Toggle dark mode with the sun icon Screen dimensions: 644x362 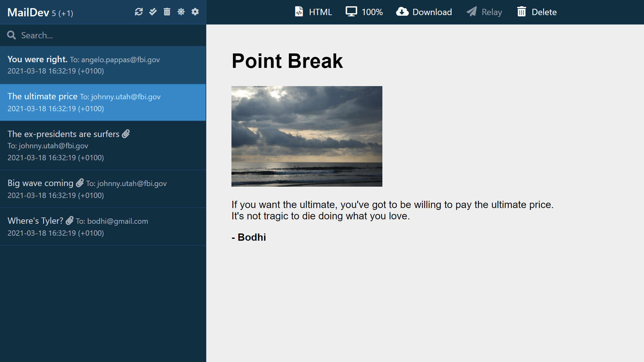tap(181, 12)
